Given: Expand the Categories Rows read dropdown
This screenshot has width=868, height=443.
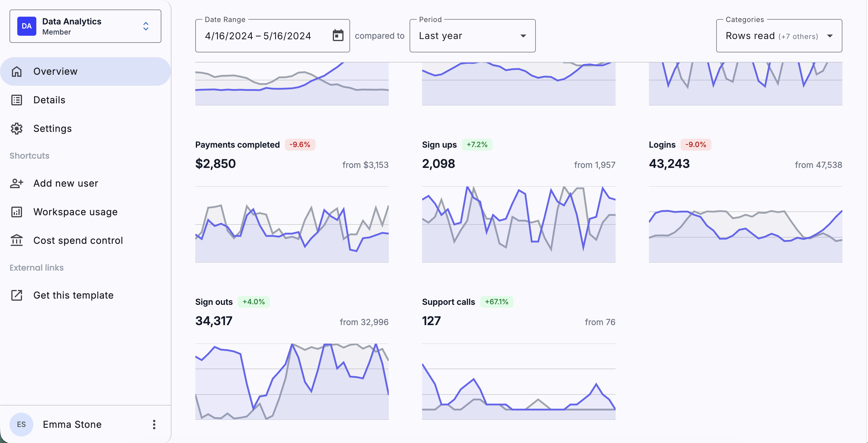Looking at the screenshot, I should 779,36.
